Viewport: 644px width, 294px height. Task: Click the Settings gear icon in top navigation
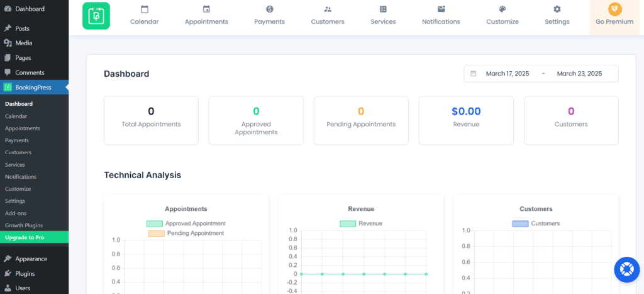(557, 9)
